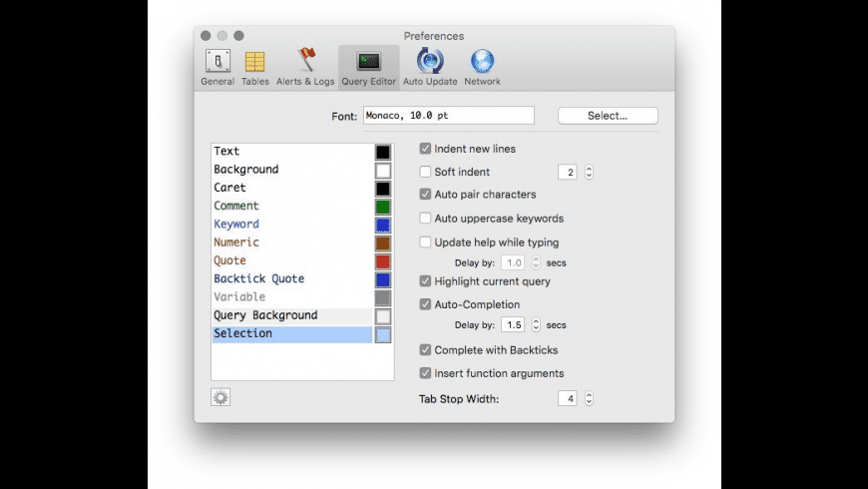Click the auto-completion delay field 1.5
The height and width of the screenshot is (489, 868).
tap(513, 324)
